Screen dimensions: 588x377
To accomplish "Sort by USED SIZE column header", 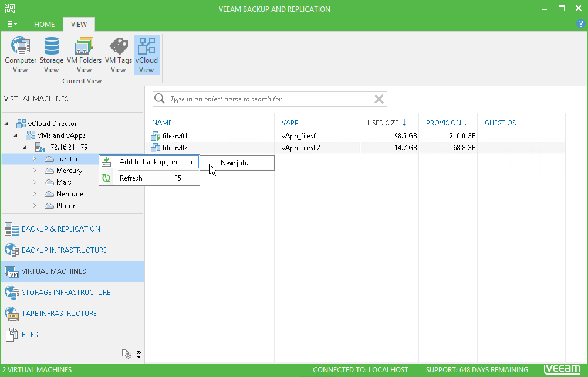I will (383, 123).
